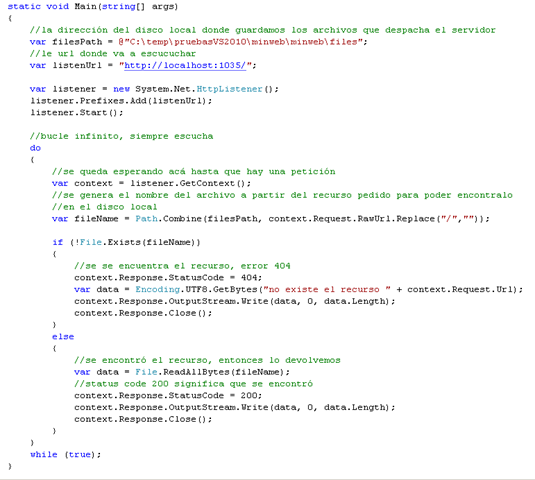Click the Path class in Path.Combine
Screen dimensions: 535x480
point(146,219)
